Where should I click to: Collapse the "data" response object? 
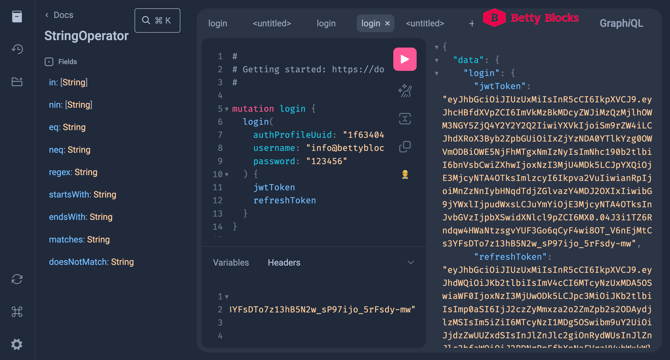436,60
